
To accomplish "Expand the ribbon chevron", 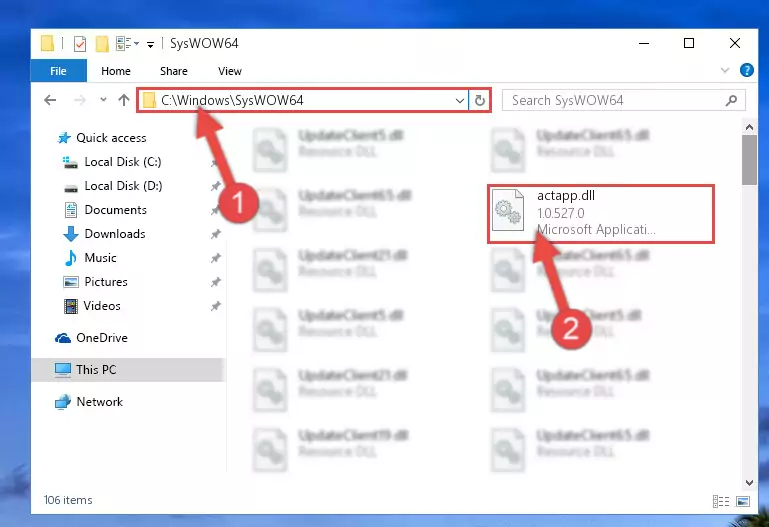I will (x=724, y=71).
